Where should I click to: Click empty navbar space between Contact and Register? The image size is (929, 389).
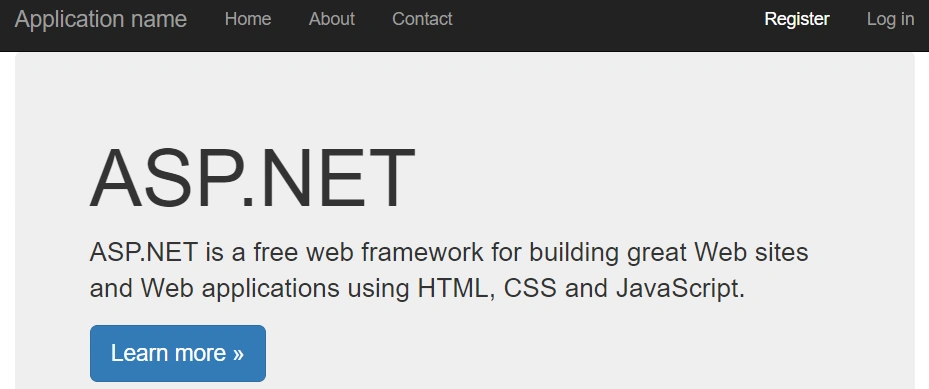click(607, 20)
